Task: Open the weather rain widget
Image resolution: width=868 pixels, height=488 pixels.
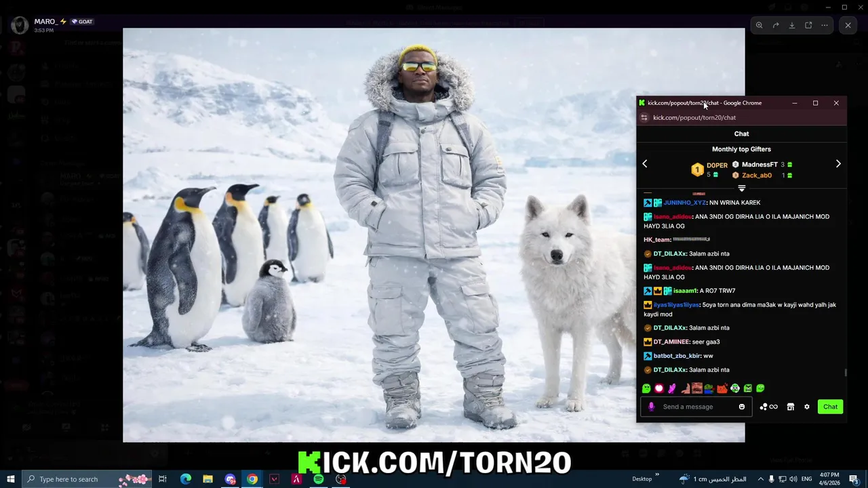Action: [712, 479]
